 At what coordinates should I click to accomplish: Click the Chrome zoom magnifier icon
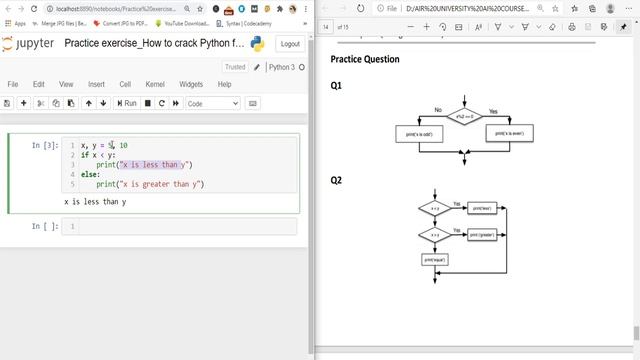tap(187, 9)
